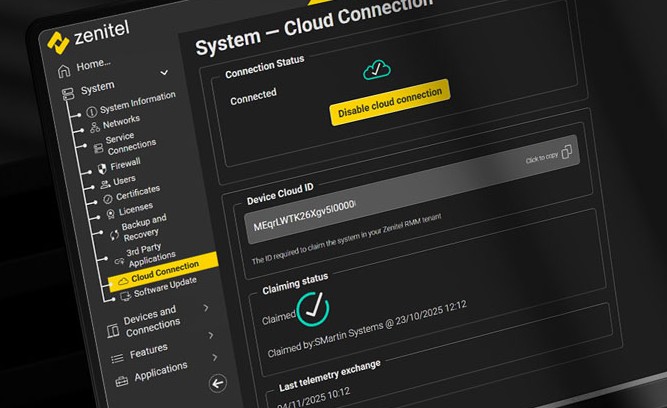Click the Service Connections icon

(98, 148)
